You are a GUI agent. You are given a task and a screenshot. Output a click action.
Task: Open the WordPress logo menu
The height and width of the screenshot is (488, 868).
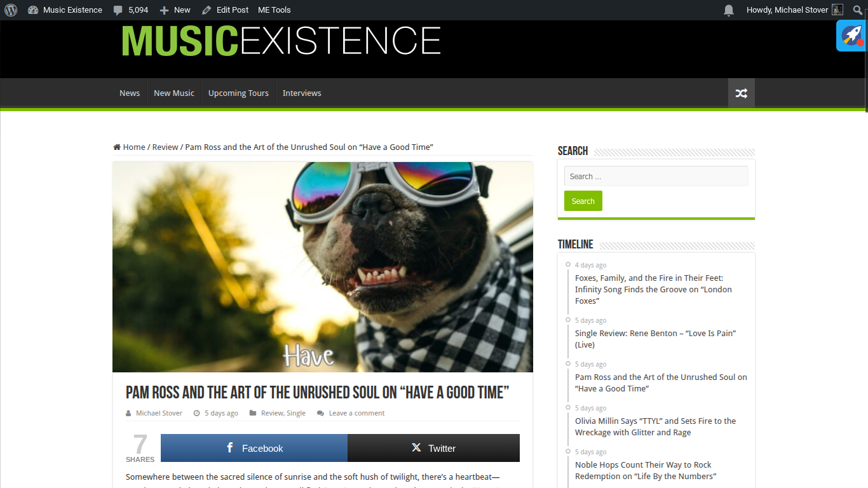pyautogui.click(x=11, y=10)
